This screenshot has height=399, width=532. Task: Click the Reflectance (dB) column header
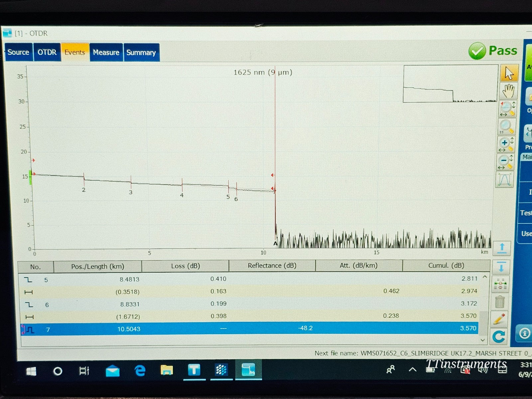[x=272, y=266]
